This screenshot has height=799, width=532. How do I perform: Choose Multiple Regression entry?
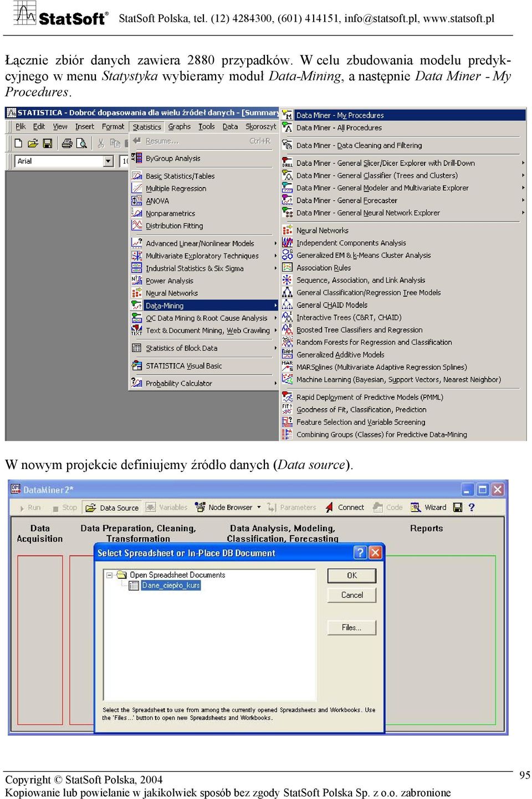click(204, 188)
